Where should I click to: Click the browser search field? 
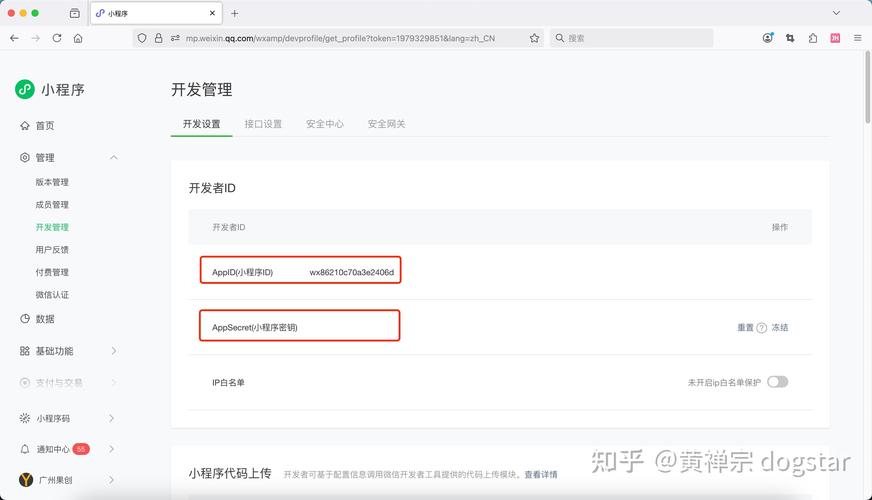[631, 38]
